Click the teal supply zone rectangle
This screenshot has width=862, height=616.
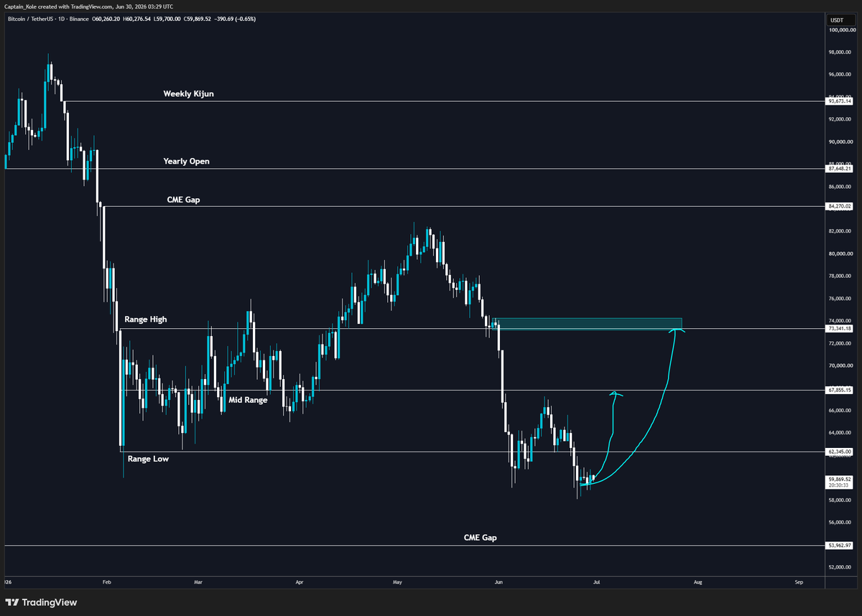click(586, 324)
